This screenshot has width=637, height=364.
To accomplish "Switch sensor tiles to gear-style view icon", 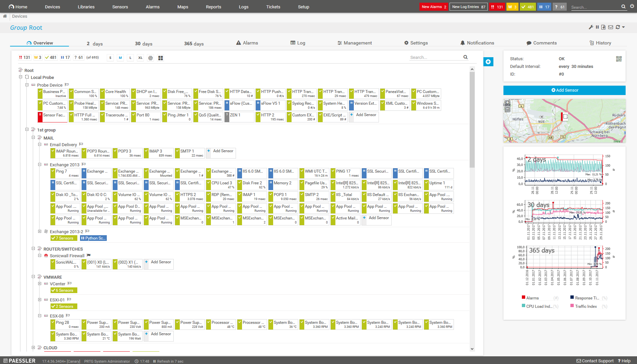I will tap(150, 58).
